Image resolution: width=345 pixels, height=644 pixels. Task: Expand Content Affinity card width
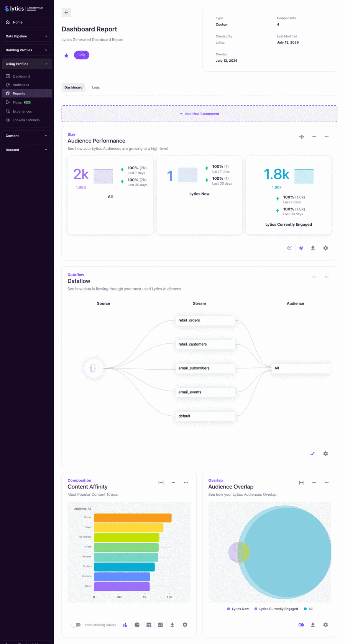161,483
